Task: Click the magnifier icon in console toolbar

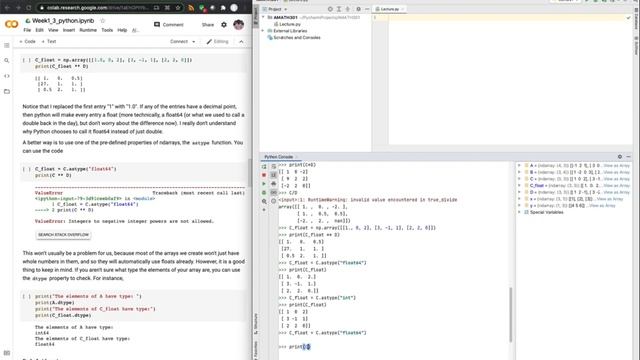Action: coord(264,201)
